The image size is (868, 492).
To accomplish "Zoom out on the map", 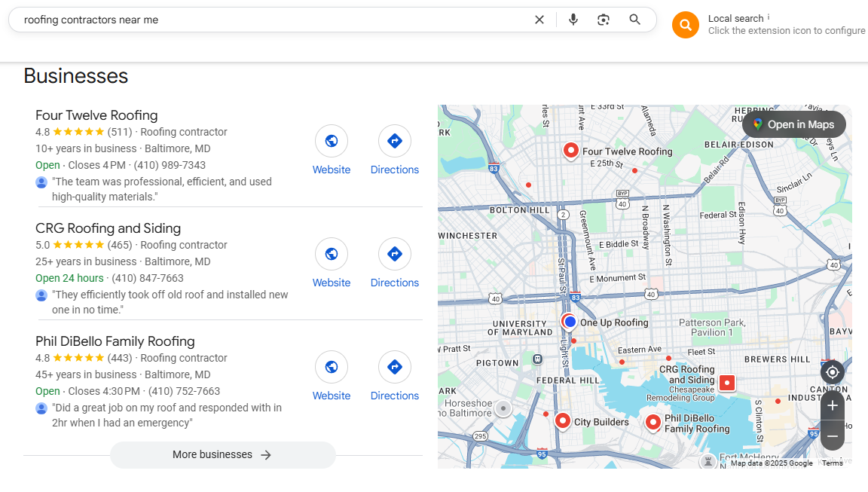I will [832, 436].
